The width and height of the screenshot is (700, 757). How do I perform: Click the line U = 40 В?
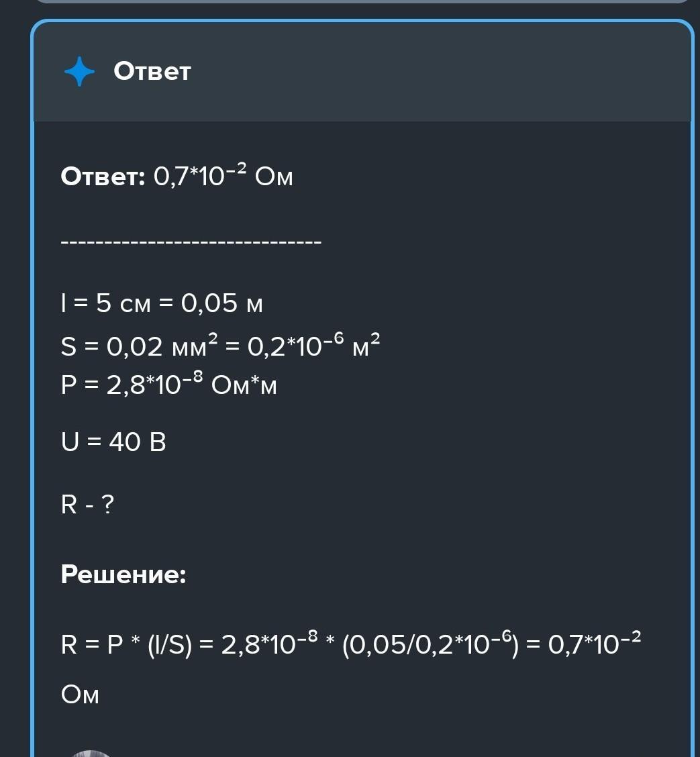click(x=113, y=442)
